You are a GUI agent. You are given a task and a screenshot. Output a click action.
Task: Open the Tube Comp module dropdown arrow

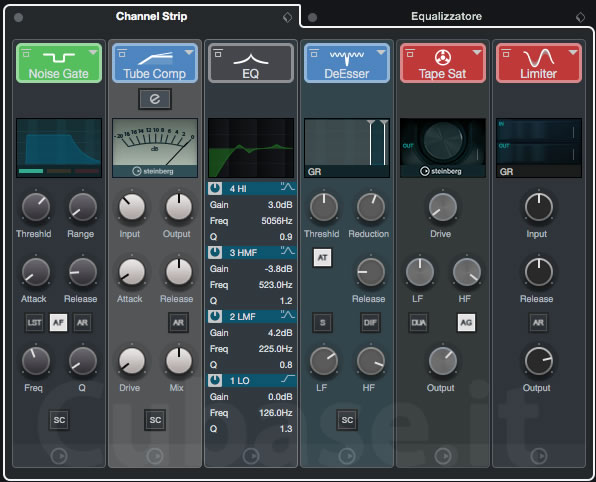click(189, 52)
